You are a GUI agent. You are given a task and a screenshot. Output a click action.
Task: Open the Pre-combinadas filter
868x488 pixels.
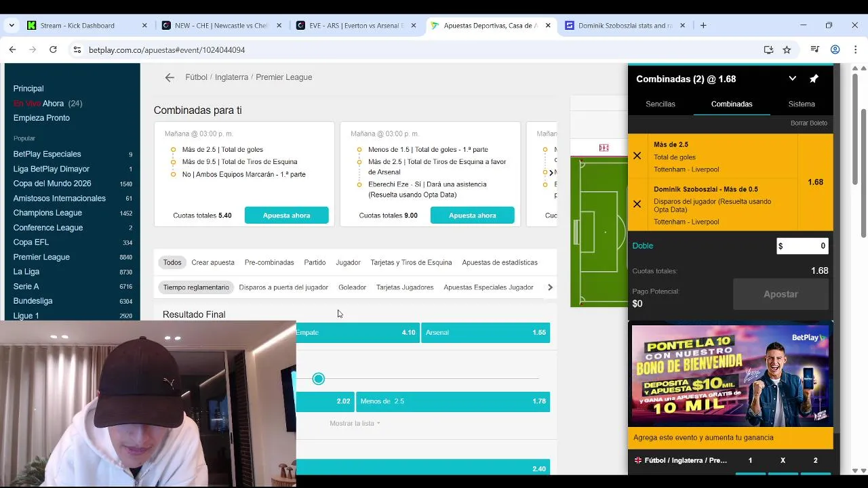click(269, 262)
